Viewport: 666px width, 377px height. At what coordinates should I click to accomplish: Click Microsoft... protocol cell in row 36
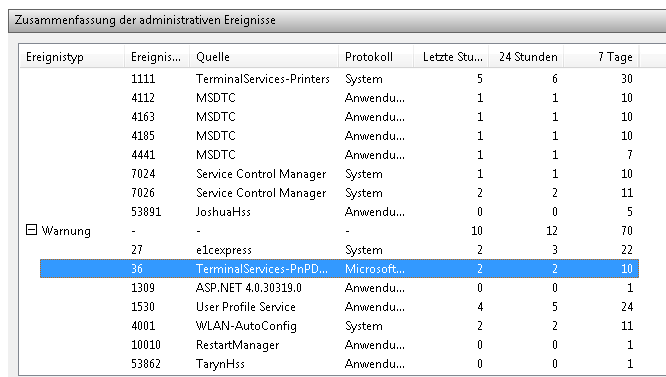[375, 269]
